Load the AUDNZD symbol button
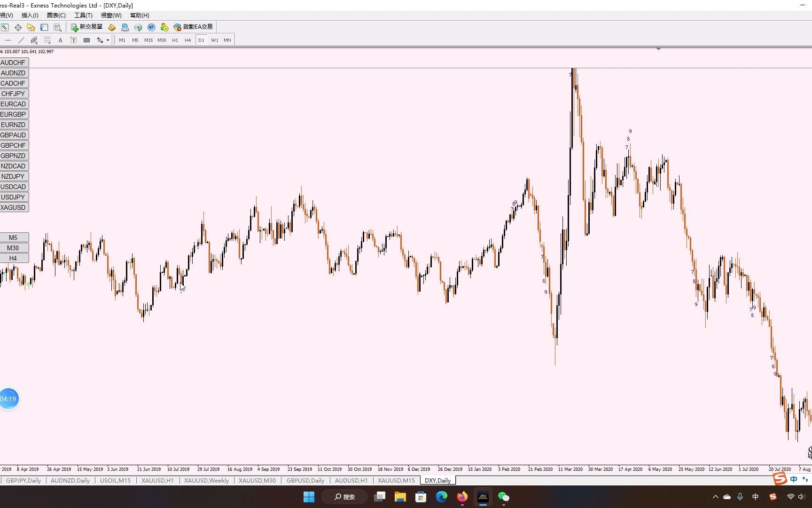This screenshot has width=812, height=508. point(14,73)
